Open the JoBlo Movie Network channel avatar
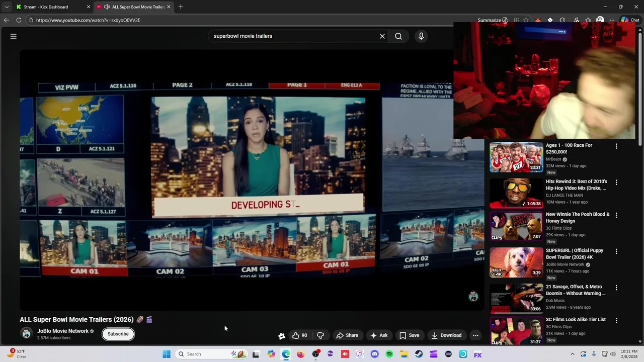This screenshot has height=362, width=644. coord(26,333)
